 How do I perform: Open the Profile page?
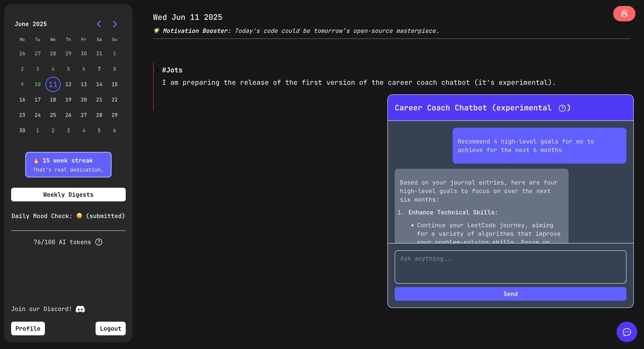[x=28, y=328]
